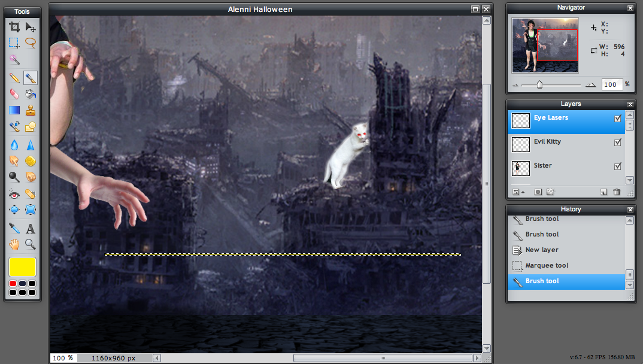Toggle visibility of Evil Kitty layer
The width and height of the screenshot is (643, 364).
pyautogui.click(x=618, y=142)
